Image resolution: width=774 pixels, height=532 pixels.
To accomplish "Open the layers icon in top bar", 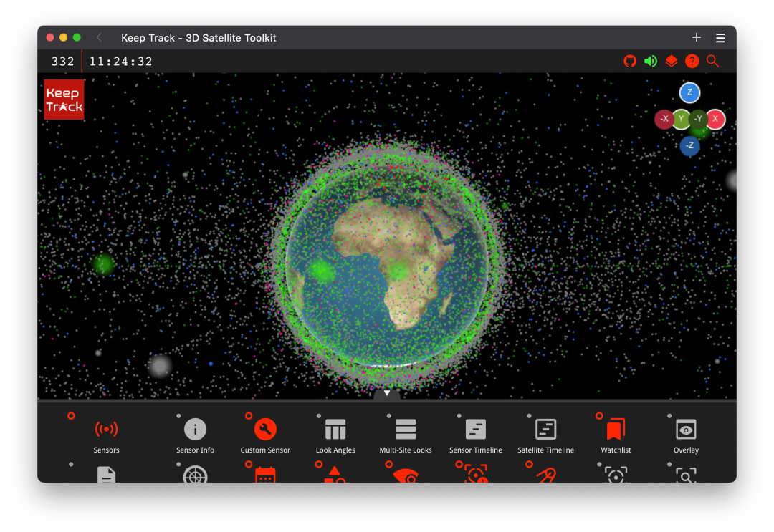I will pyautogui.click(x=672, y=61).
